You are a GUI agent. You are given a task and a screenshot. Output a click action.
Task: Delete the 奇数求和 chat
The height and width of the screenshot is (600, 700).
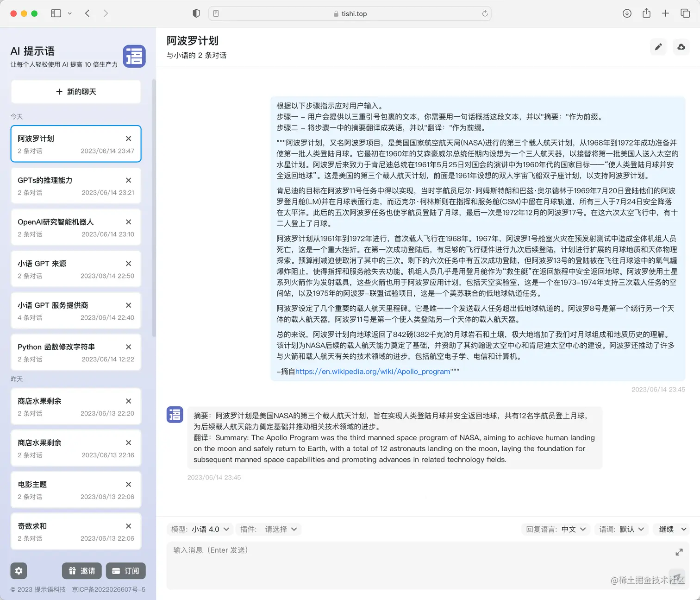point(129,526)
